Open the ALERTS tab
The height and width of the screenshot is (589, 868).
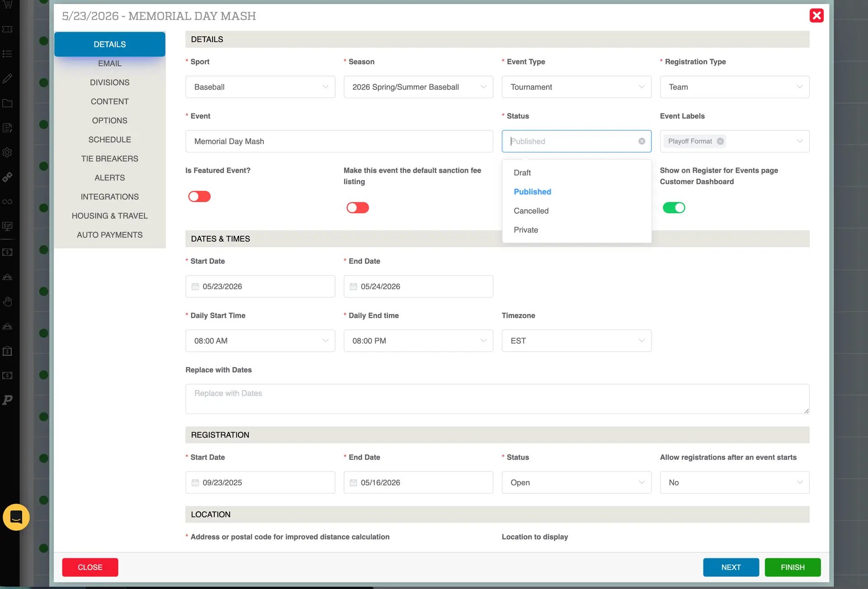coord(110,178)
